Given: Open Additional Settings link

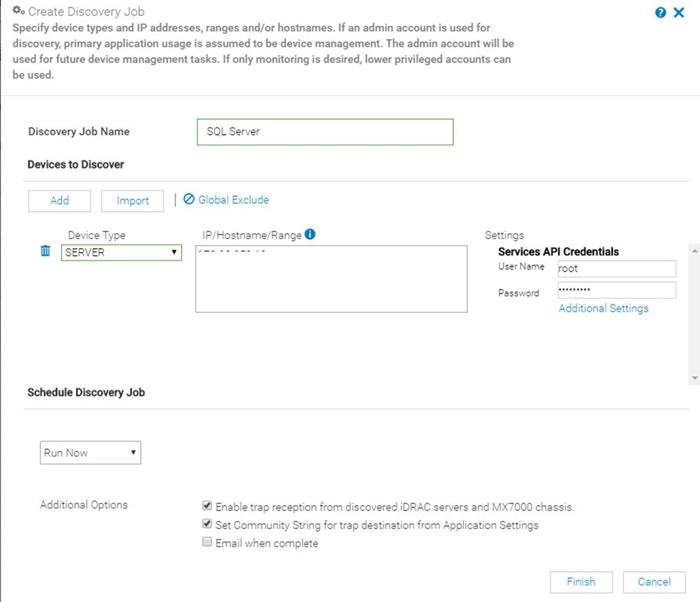Looking at the screenshot, I should tap(604, 309).
